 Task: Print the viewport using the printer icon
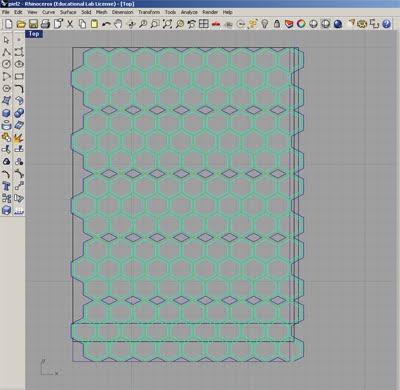click(x=45, y=24)
